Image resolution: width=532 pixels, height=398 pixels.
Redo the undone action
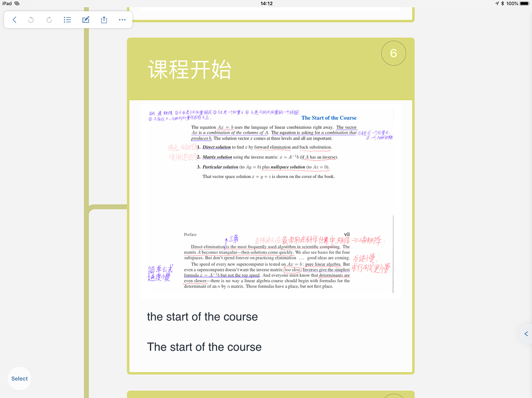49,20
